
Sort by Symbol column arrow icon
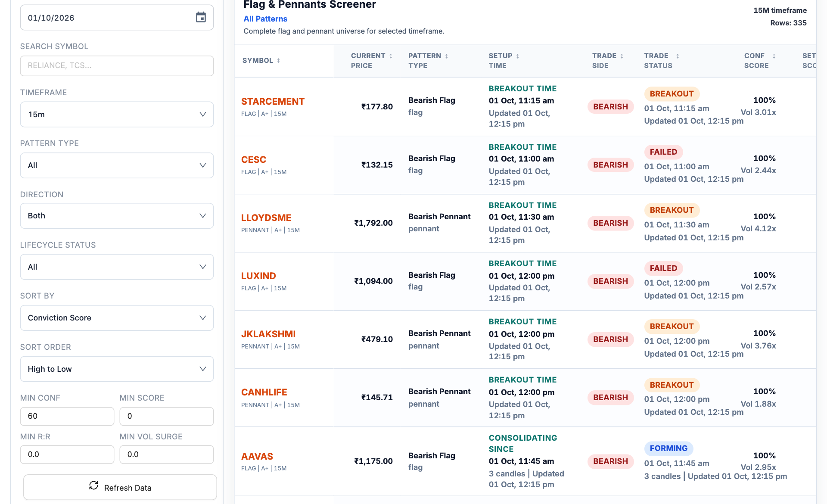[279, 60]
